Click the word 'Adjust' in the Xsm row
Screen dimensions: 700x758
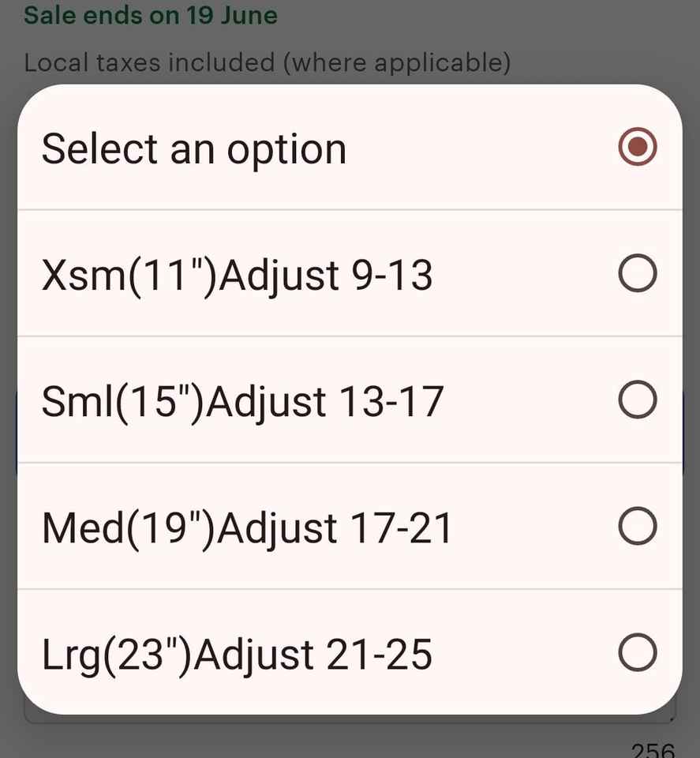(279, 276)
